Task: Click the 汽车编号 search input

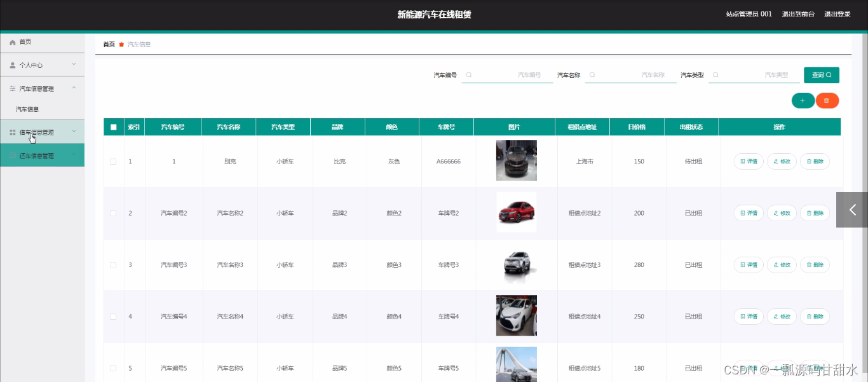Action: pos(507,75)
